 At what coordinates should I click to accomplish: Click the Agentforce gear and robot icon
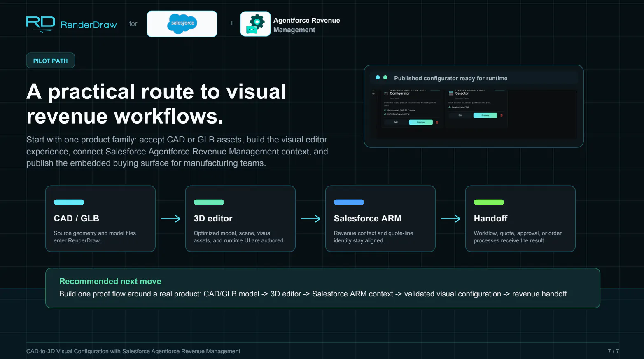tap(255, 24)
